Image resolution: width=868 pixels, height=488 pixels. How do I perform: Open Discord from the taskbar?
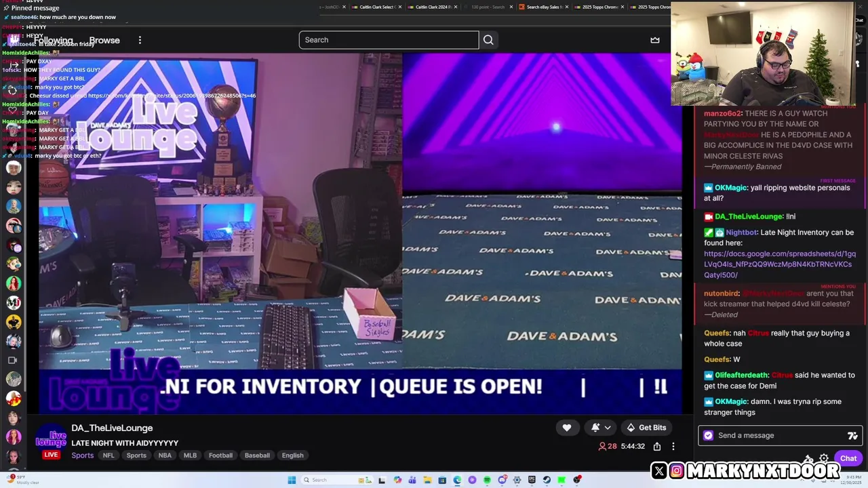point(502,480)
